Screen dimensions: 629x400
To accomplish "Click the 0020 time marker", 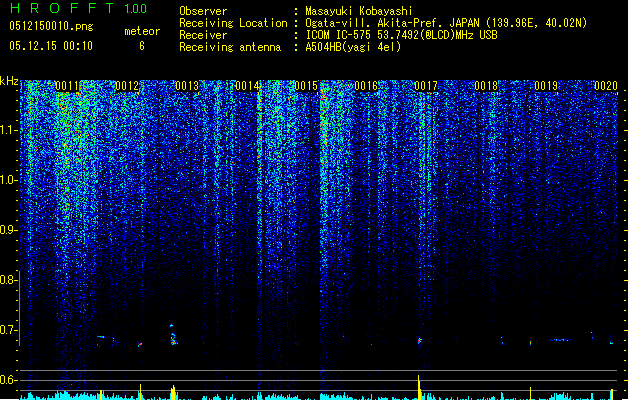I will [606, 86].
